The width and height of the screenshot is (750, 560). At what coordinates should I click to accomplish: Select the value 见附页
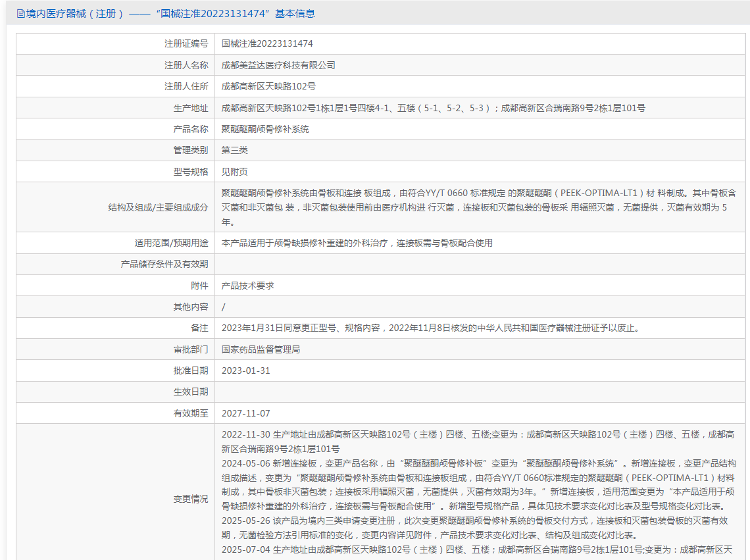coord(234,172)
